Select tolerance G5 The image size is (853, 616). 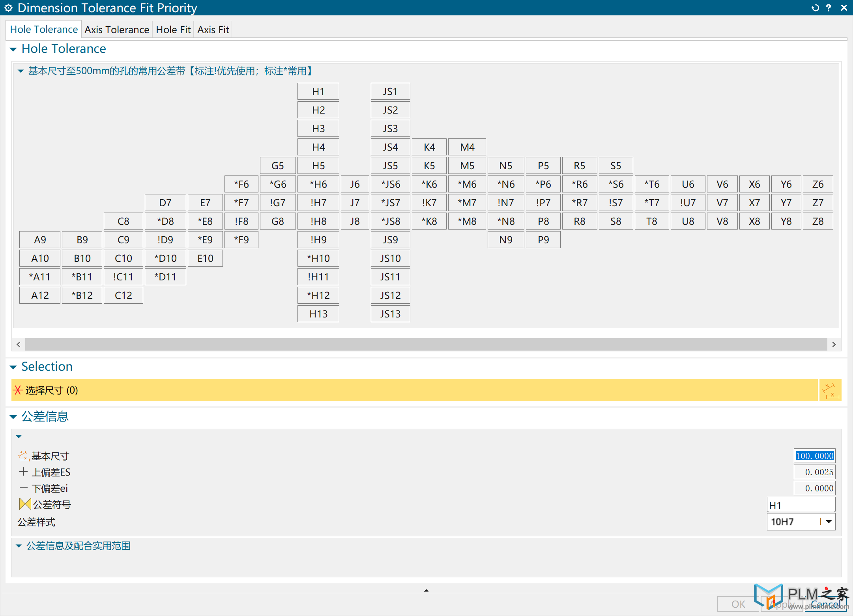pos(277,166)
